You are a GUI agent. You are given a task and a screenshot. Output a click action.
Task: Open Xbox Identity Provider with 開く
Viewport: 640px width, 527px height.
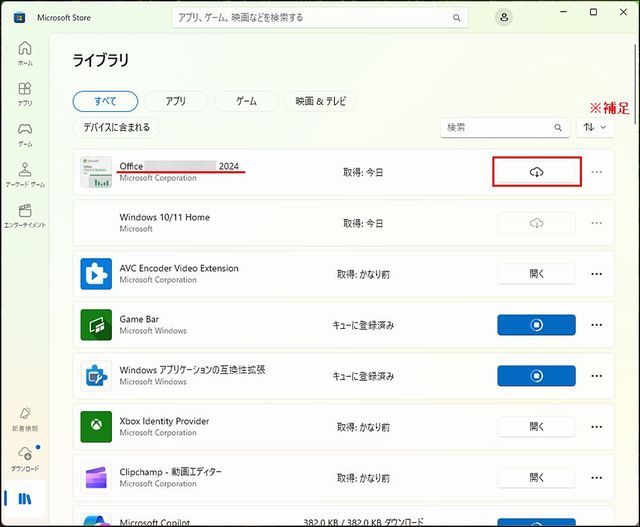[x=536, y=427]
